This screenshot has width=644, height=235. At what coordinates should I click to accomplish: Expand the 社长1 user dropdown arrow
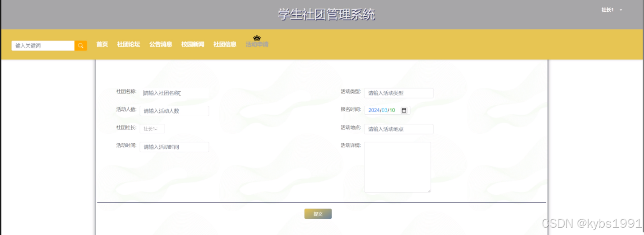621,10
